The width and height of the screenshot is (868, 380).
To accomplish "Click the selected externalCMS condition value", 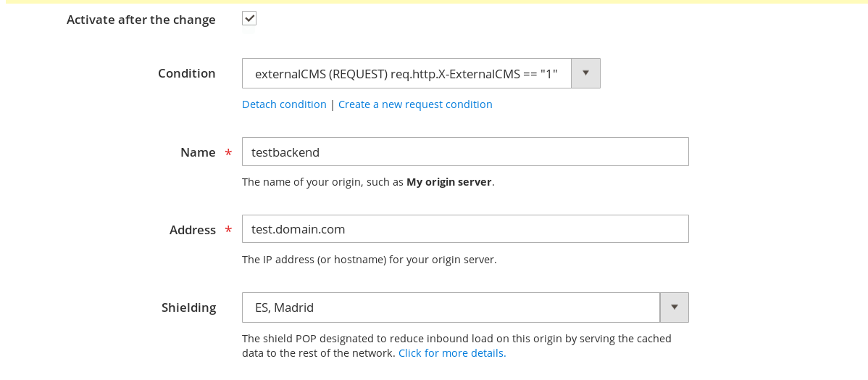I will (x=406, y=74).
